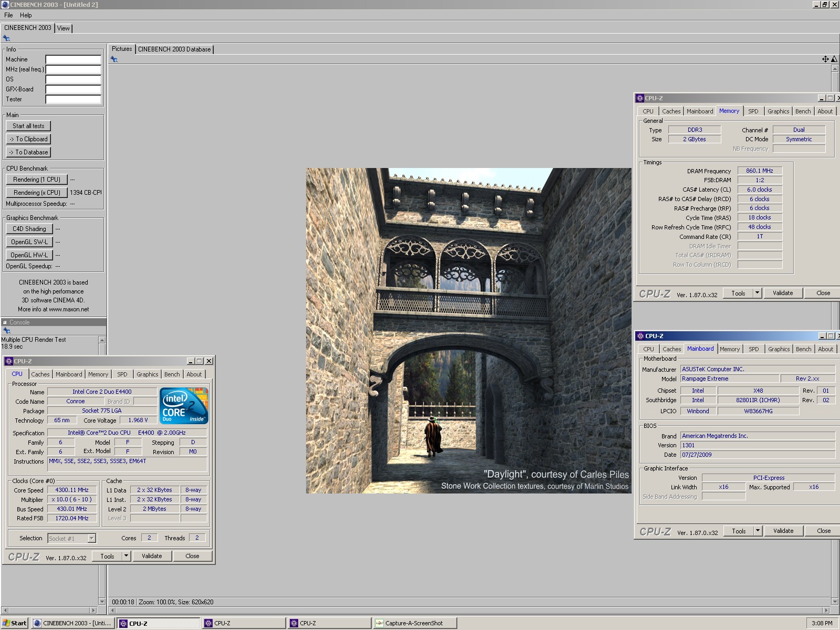
Task: Open the CPU tab in the Mainboard window
Action: pos(649,349)
